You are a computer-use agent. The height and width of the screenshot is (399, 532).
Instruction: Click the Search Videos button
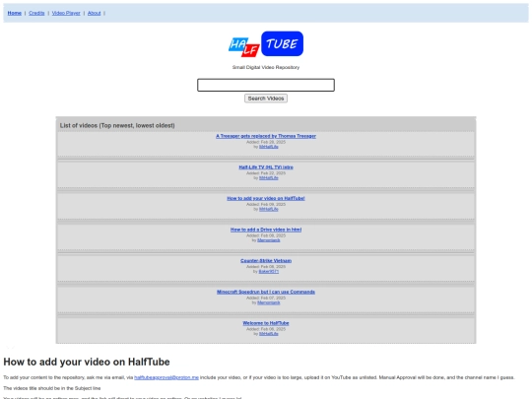point(266,99)
